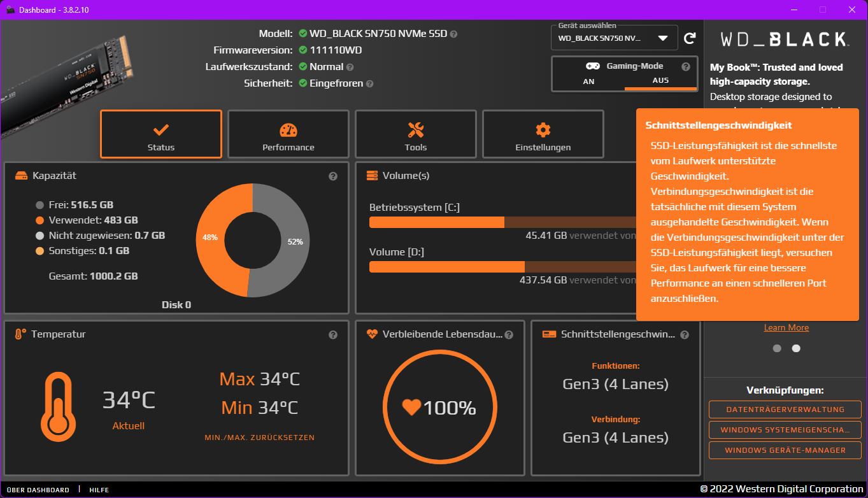The width and height of the screenshot is (868, 498).
Task: Click the capacity donut chart
Action: (x=253, y=240)
